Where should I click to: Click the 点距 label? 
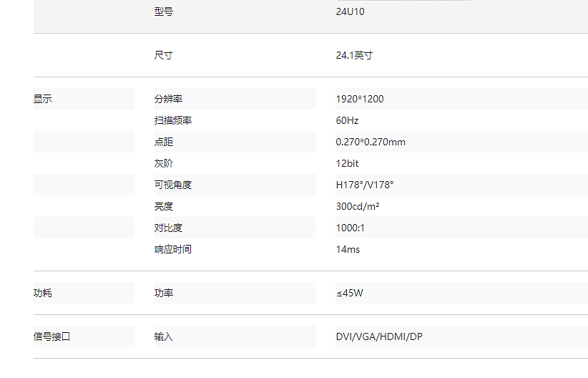coord(164,142)
